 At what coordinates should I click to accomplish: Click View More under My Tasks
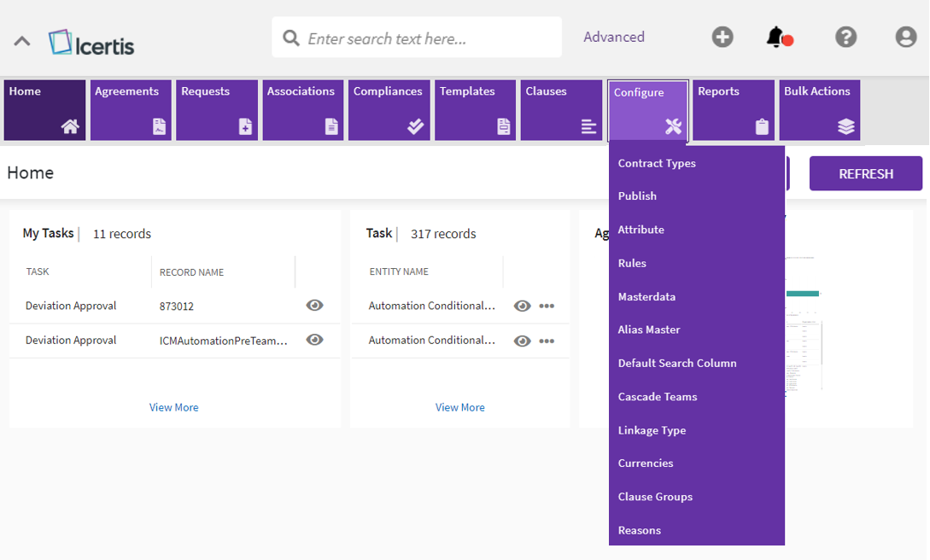(173, 407)
